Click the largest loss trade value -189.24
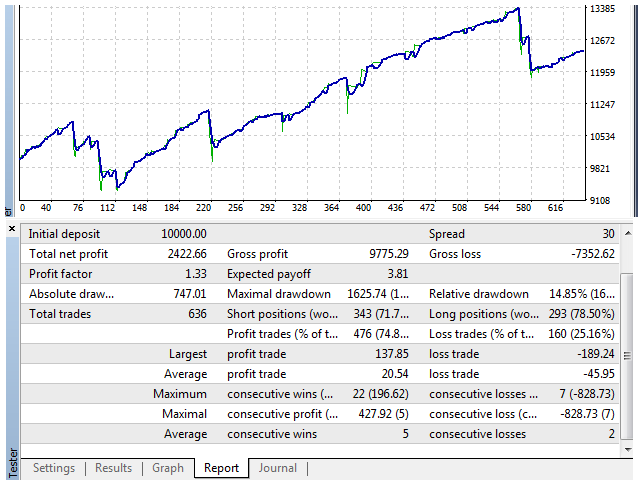 [x=596, y=354]
